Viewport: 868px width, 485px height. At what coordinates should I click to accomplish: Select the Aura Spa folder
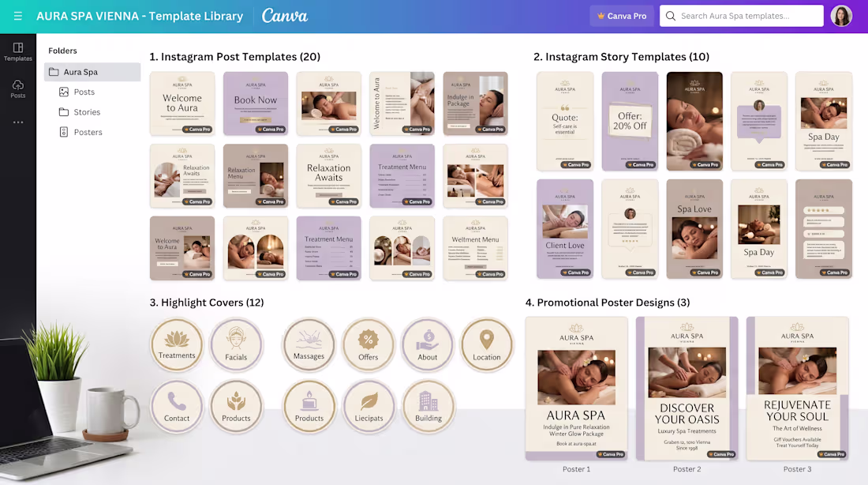tap(92, 72)
